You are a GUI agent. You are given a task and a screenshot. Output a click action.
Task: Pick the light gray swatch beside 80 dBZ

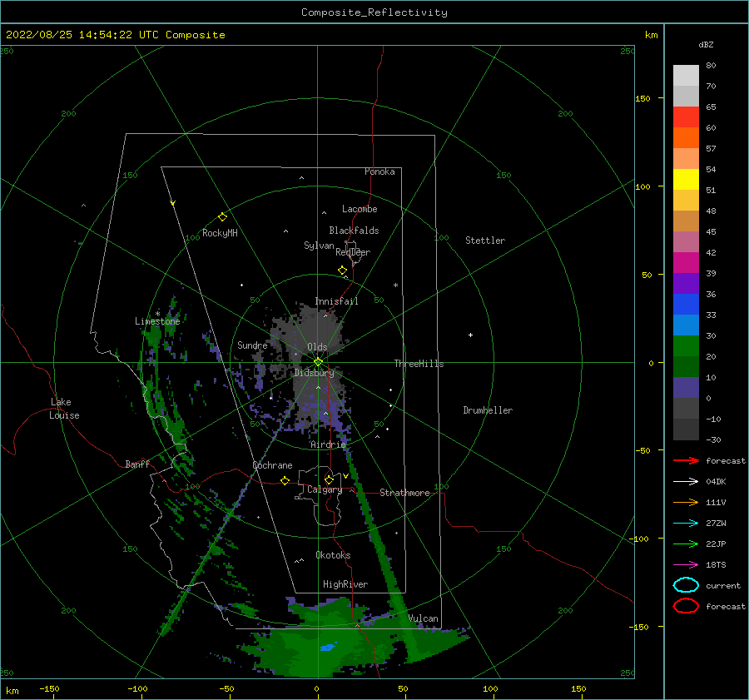tap(686, 76)
